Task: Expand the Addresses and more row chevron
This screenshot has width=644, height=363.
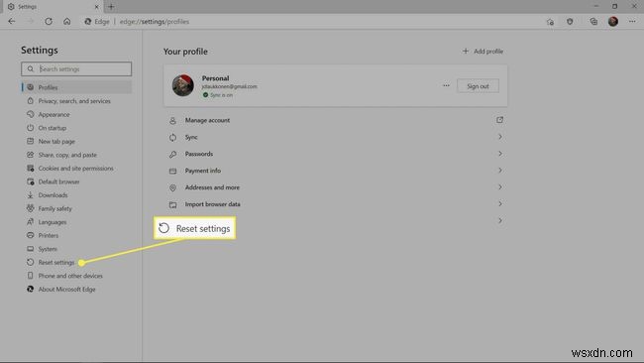Action: coord(499,187)
